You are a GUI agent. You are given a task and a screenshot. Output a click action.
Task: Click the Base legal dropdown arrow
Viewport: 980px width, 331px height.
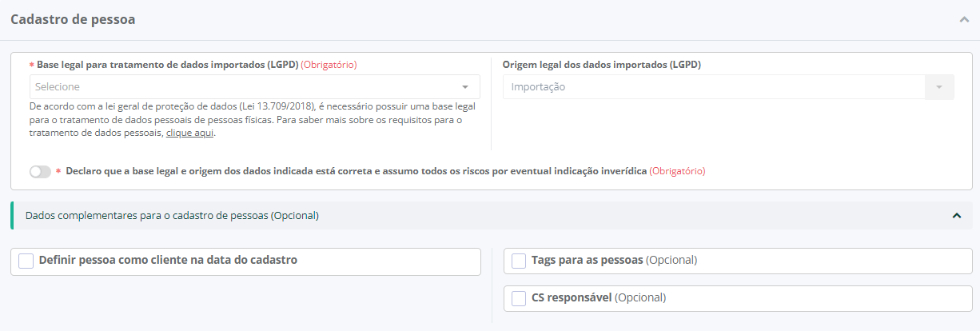(x=465, y=87)
